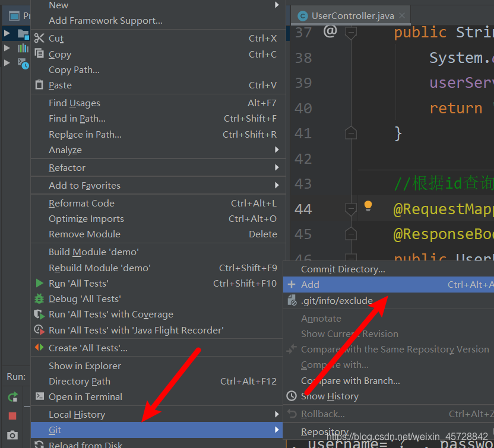Toggle the fold end marker on line 41
The height and width of the screenshot is (448, 494).
[x=351, y=133]
